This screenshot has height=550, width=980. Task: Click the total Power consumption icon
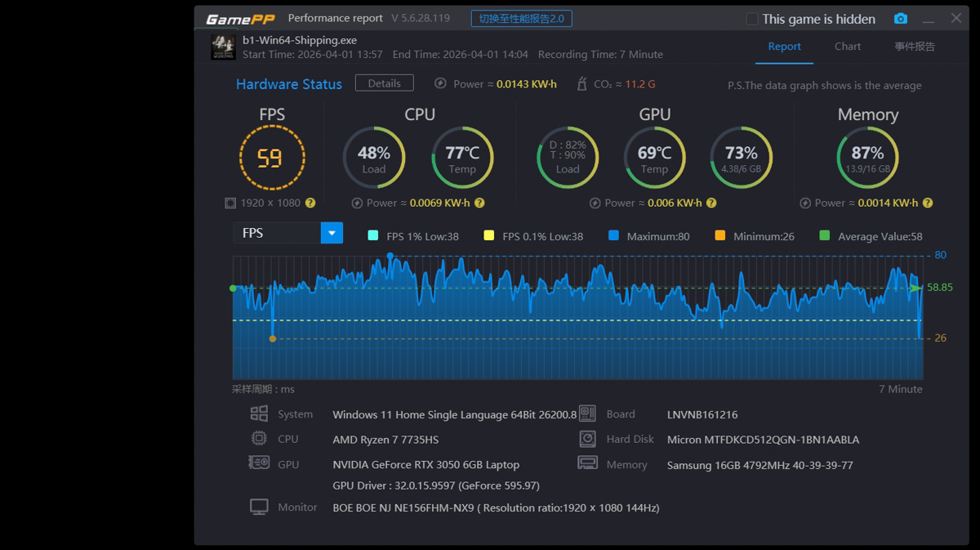click(x=440, y=83)
